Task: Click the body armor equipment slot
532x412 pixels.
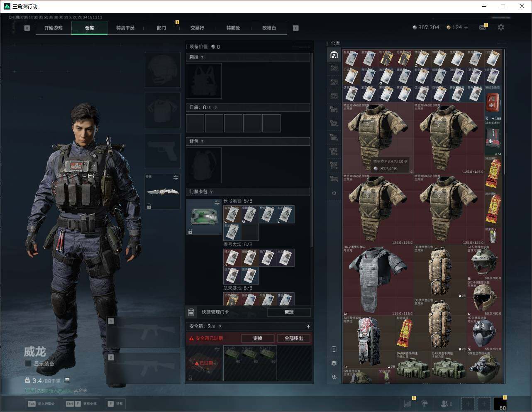Action: [x=162, y=110]
